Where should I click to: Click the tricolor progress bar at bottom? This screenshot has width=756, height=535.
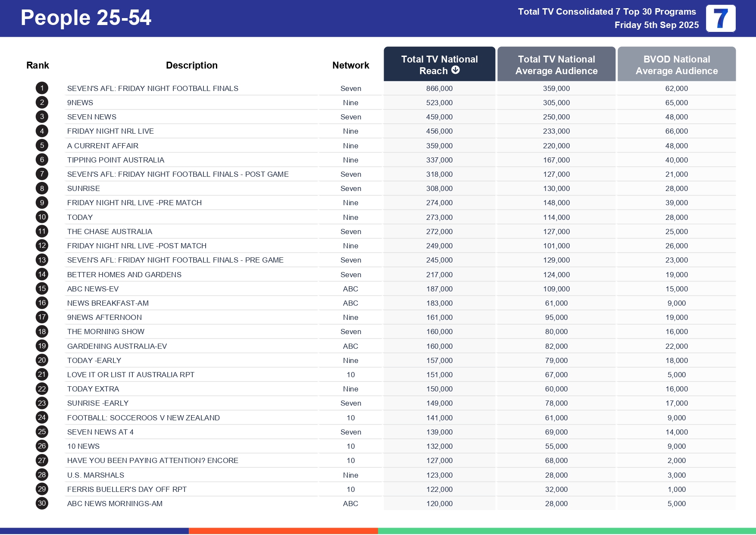coord(378,530)
